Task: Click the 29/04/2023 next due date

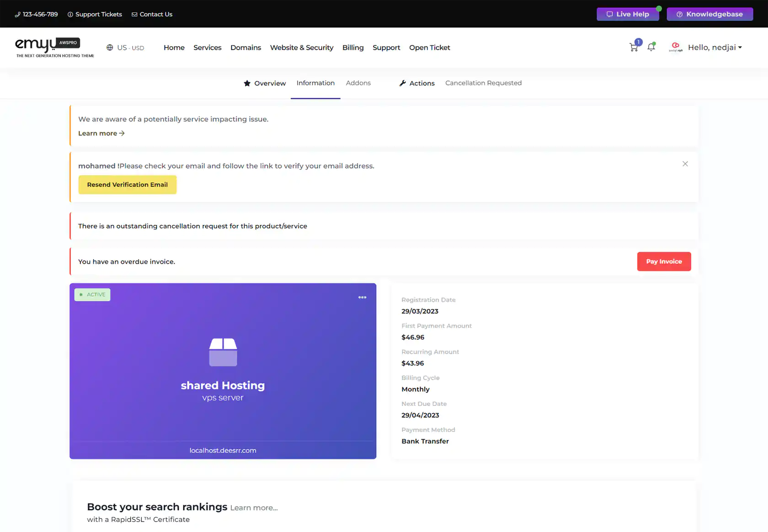Action: click(421, 415)
